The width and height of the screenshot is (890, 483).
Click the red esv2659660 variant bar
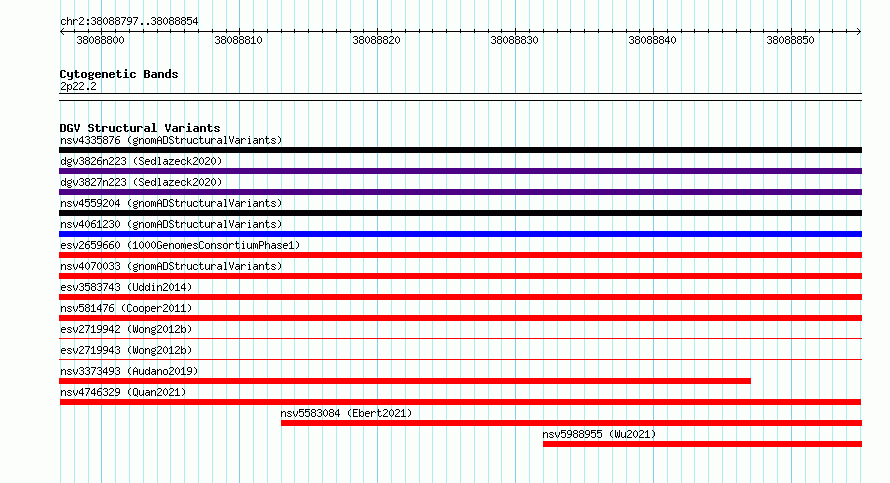(460, 255)
